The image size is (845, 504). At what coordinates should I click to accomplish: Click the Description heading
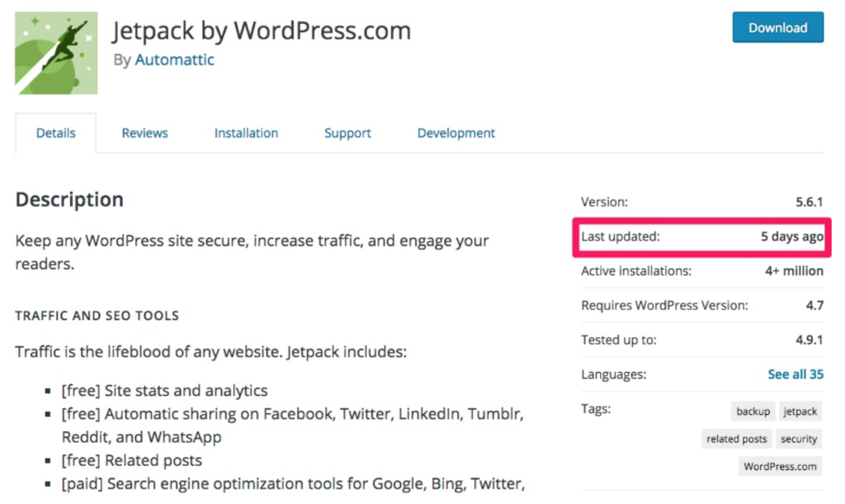click(x=69, y=200)
